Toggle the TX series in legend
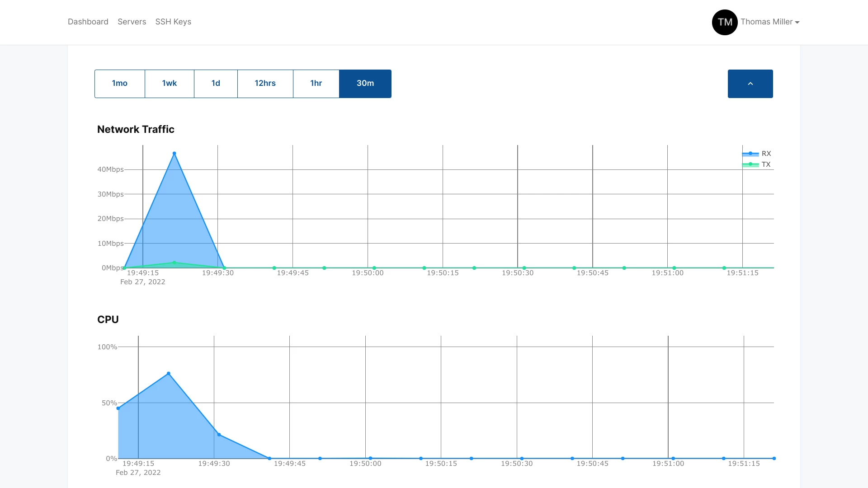This screenshot has width=868, height=488. pos(766,164)
